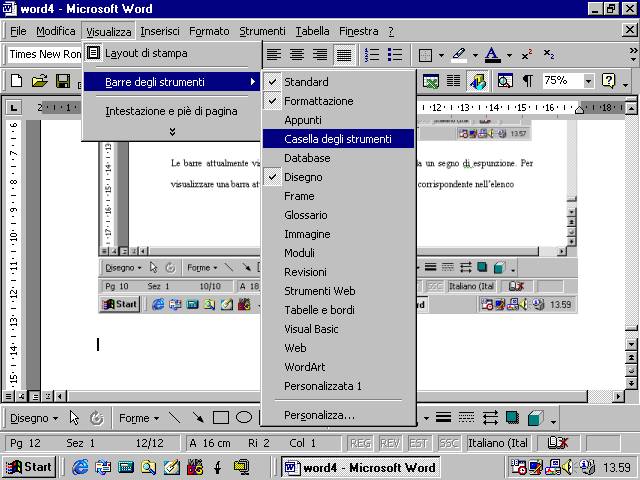Open the font color dropdown arrow
Image resolution: width=640 pixels, height=480 pixels.
click(509, 55)
